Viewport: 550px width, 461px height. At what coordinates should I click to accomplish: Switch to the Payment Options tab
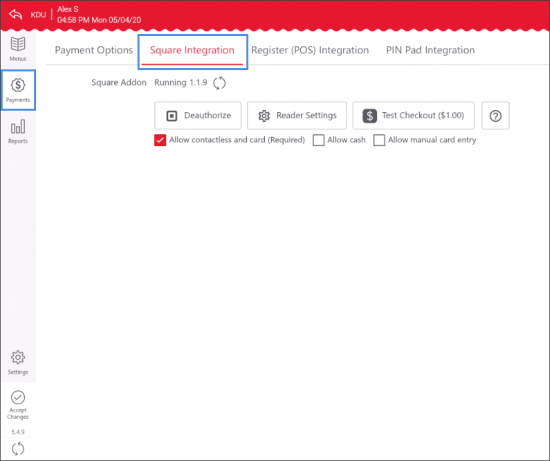point(94,50)
